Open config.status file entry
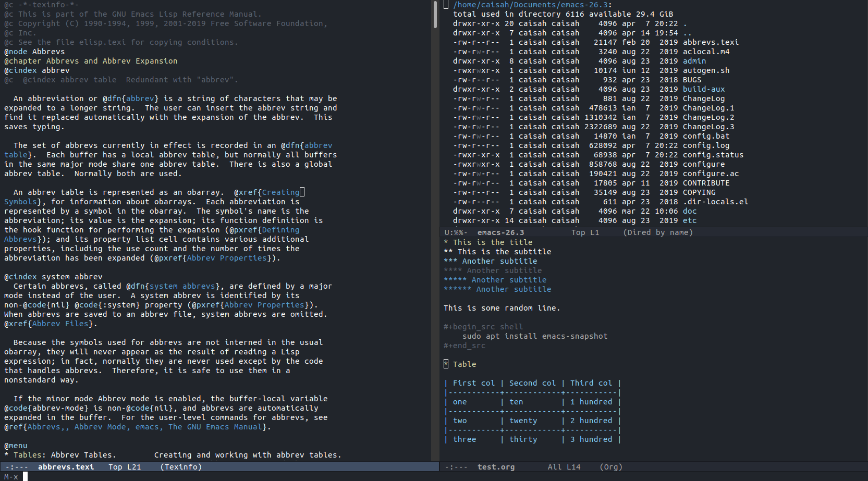 713,155
